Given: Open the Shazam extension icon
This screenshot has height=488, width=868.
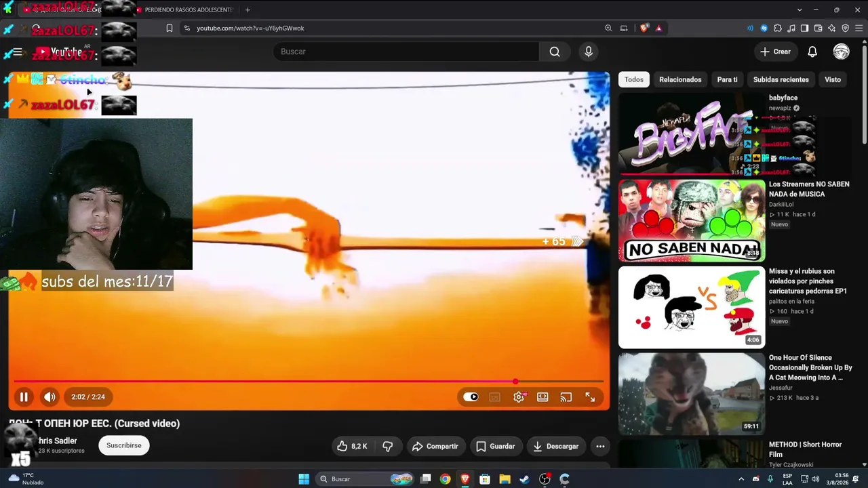Looking at the screenshot, I should pyautogui.click(x=764, y=28).
